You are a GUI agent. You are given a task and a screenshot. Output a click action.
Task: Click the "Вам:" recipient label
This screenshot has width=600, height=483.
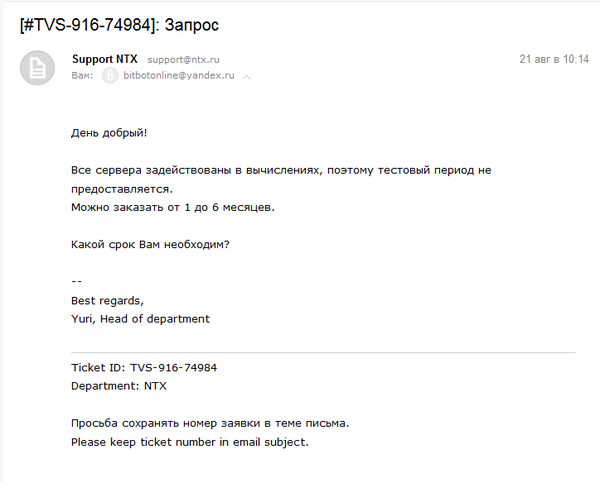[82, 76]
